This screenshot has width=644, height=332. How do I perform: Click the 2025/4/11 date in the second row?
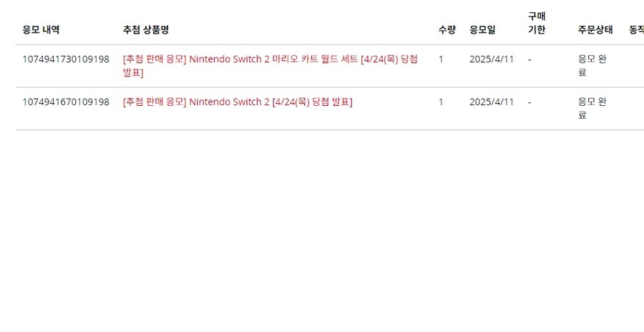click(x=492, y=102)
